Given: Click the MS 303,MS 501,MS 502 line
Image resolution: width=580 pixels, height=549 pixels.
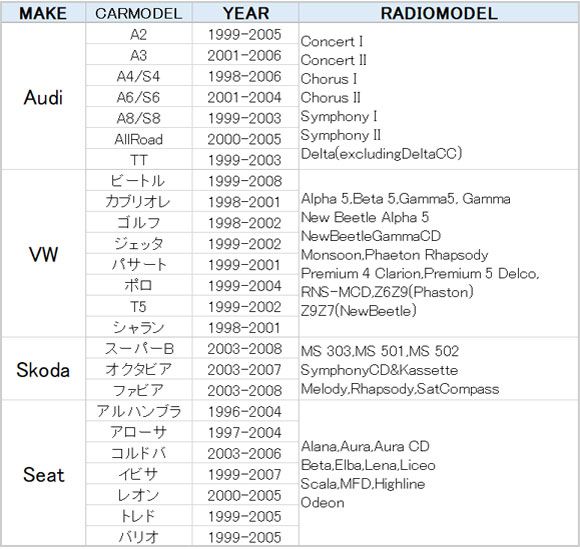Looking at the screenshot, I should click(380, 351).
